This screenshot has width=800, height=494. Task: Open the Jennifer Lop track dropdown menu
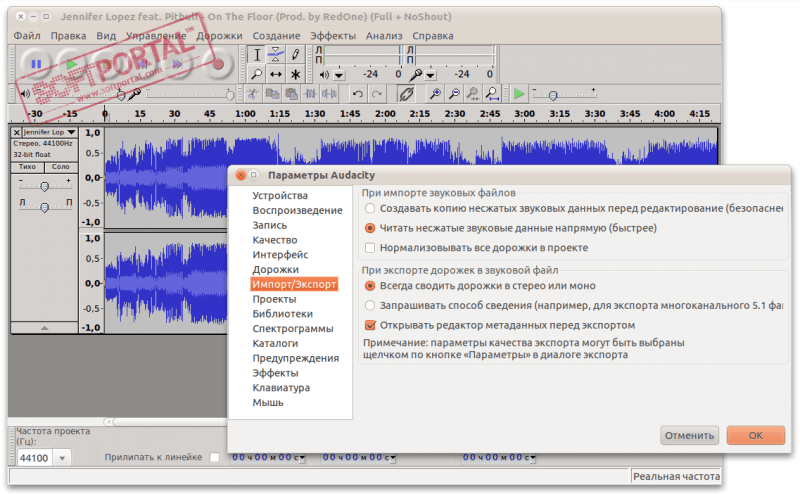71,132
